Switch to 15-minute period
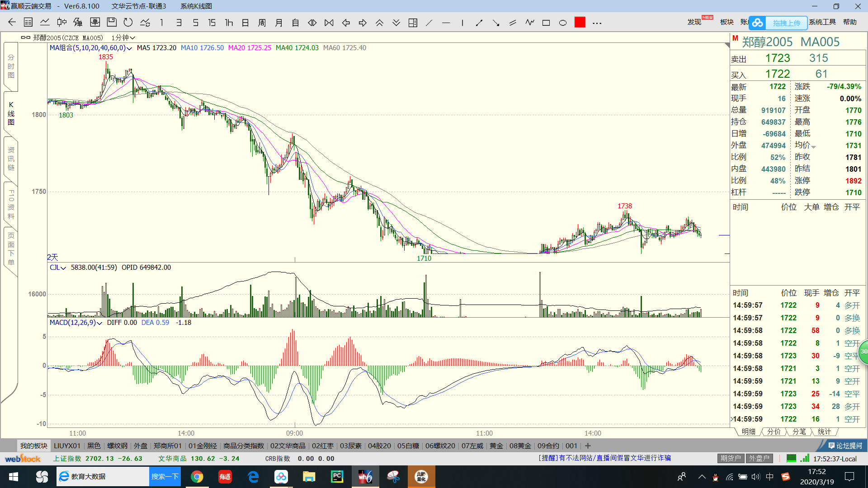 [212, 23]
